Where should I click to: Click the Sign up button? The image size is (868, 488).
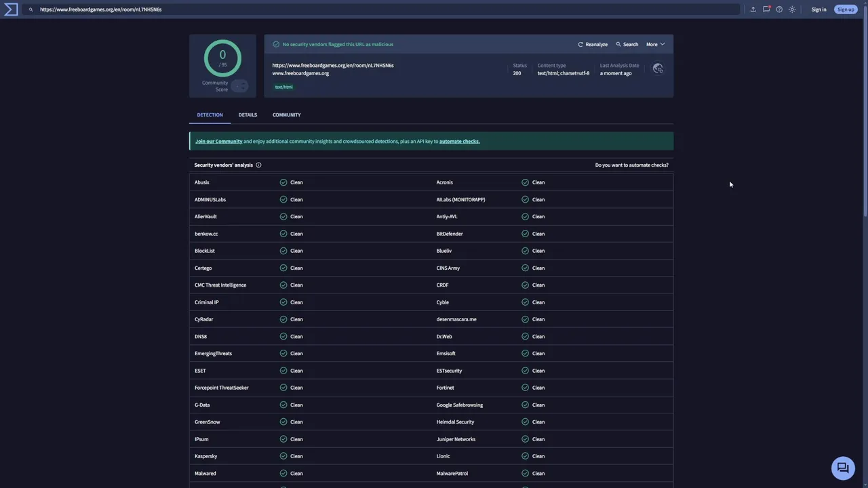[846, 9]
